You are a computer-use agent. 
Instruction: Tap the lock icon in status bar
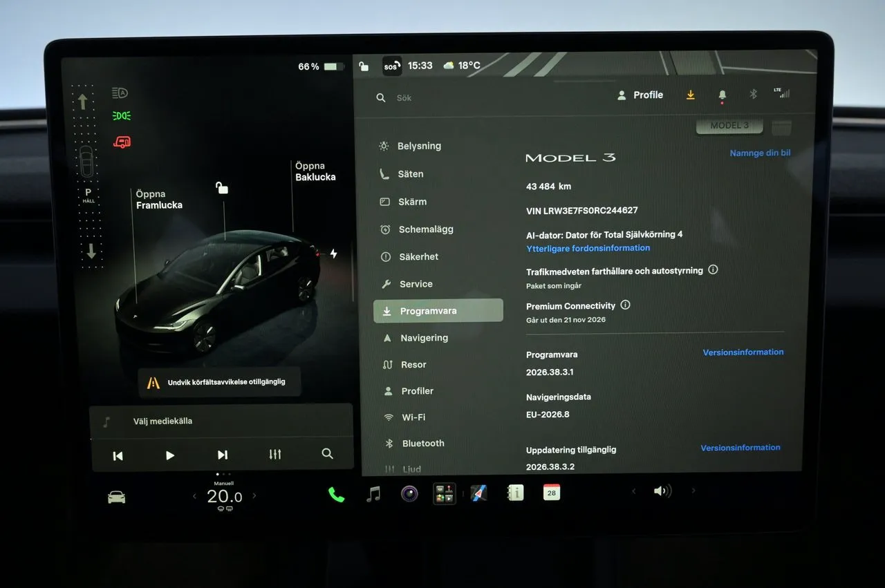pos(364,66)
